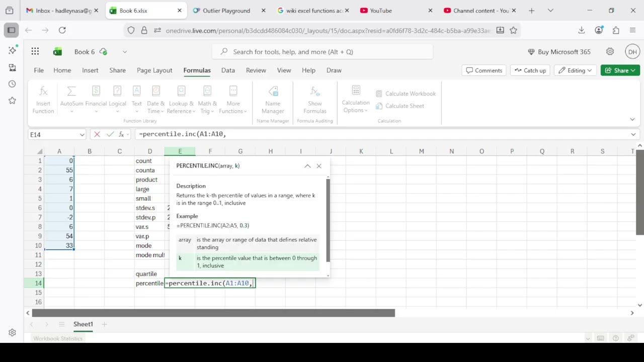Switch to the Insert tab
This screenshot has height=362, width=644.
point(90,70)
